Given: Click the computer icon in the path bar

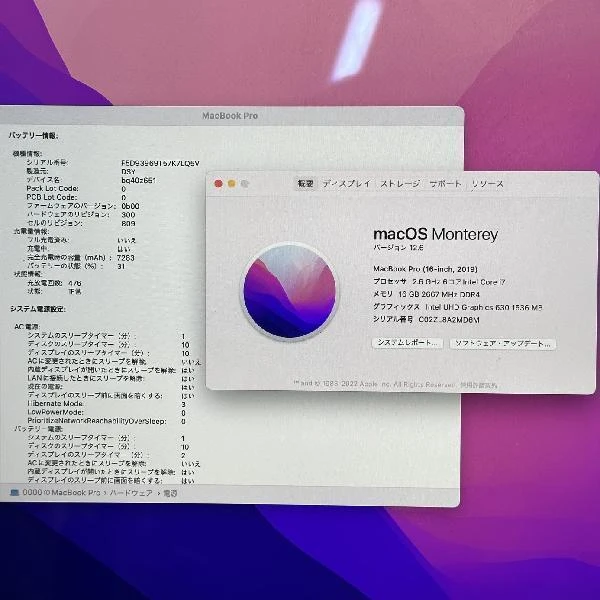Looking at the screenshot, I should pos(15,492).
